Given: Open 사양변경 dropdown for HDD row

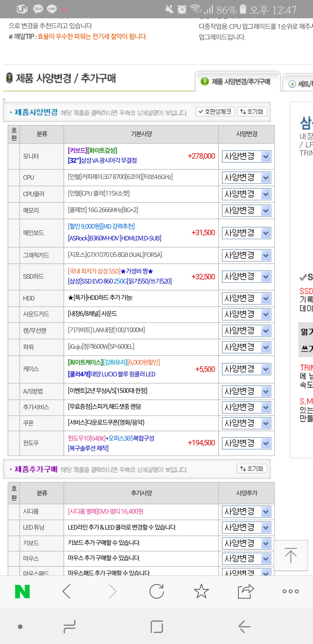Looking at the screenshot, I should pos(246,298).
